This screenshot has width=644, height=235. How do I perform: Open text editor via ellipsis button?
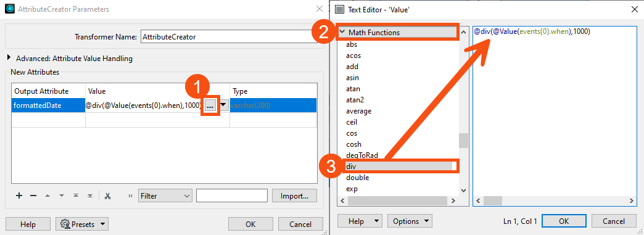coord(210,105)
